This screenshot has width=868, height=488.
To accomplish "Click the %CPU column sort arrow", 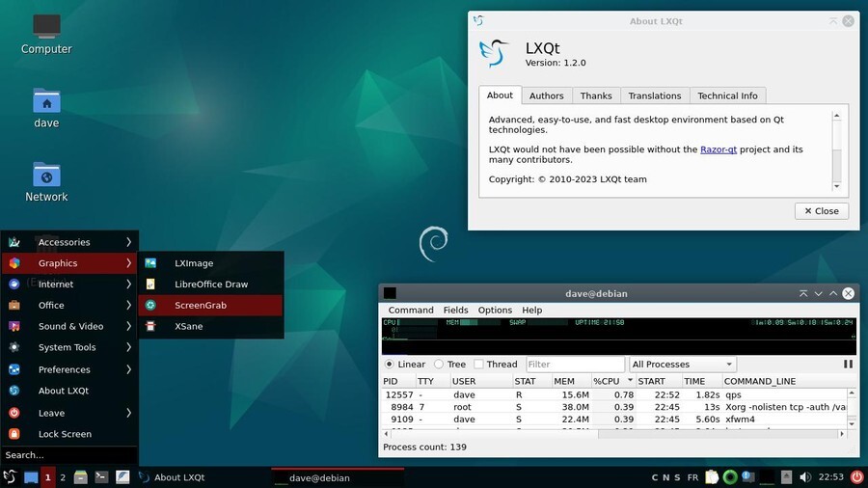I will pyautogui.click(x=630, y=381).
